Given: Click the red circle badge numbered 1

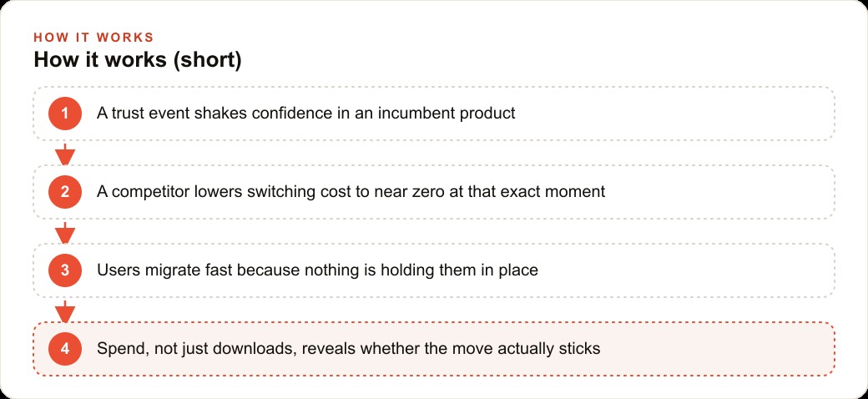Looking at the screenshot, I should pos(65,114).
